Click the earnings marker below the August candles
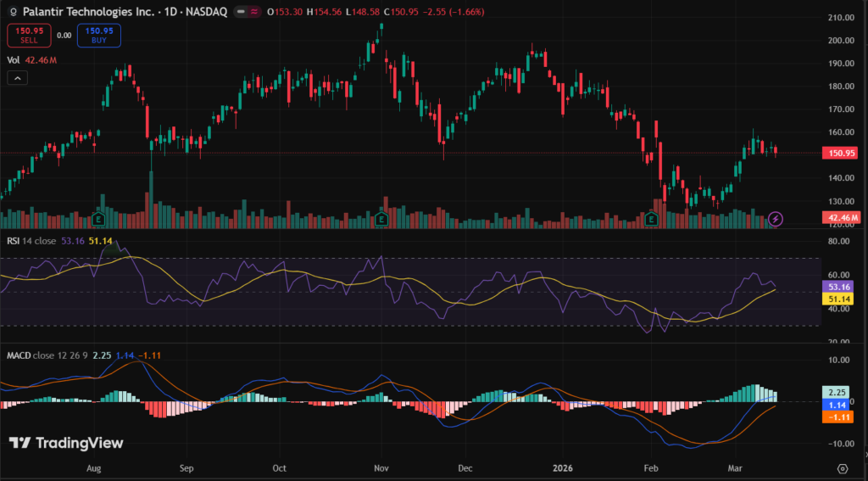Image resolution: width=868 pixels, height=481 pixels. tap(98, 219)
